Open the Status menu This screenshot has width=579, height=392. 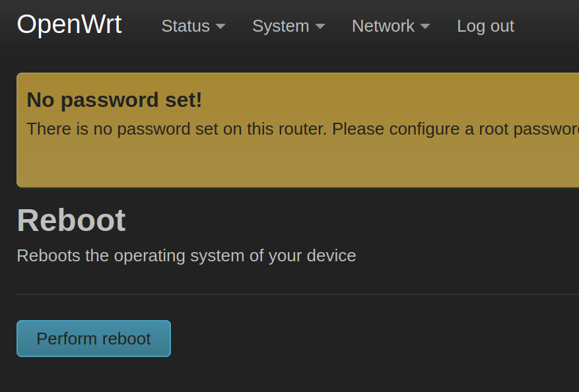click(186, 26)
